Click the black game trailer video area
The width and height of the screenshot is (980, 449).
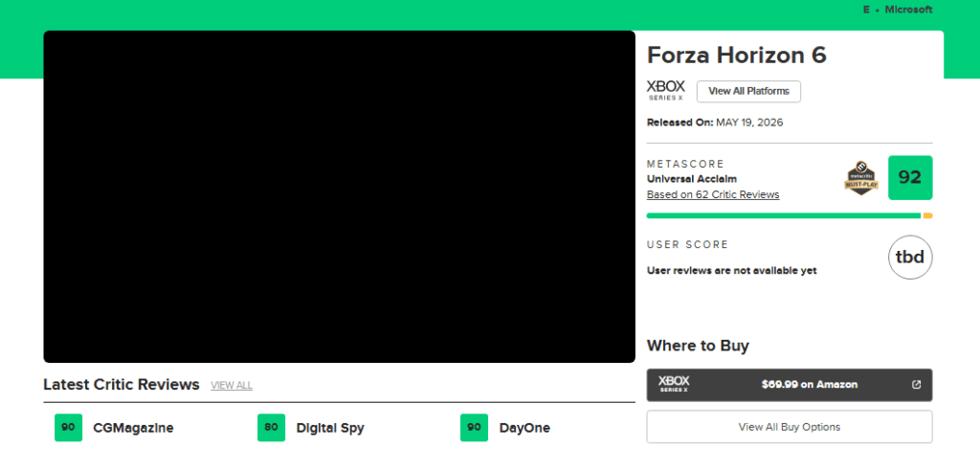(340, 196)
